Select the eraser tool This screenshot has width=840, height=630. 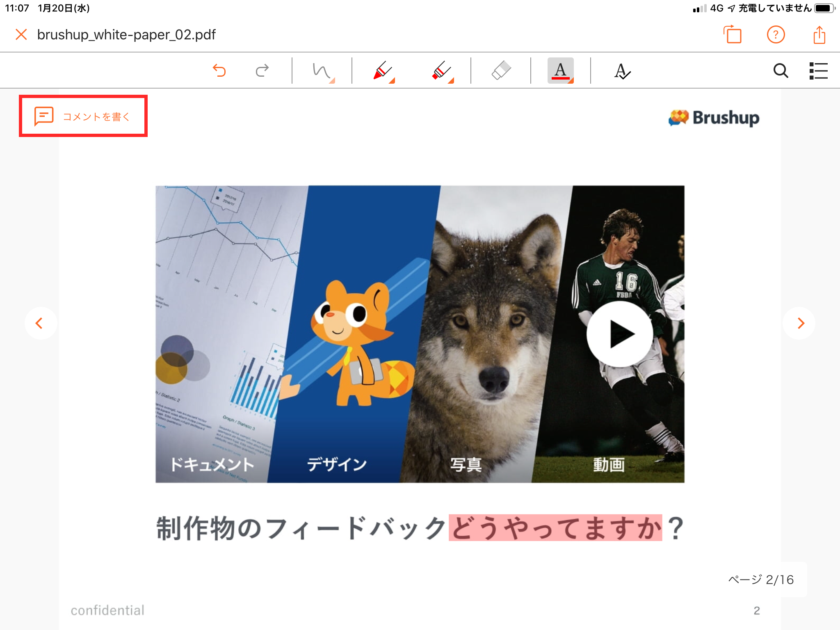point(501,71)
